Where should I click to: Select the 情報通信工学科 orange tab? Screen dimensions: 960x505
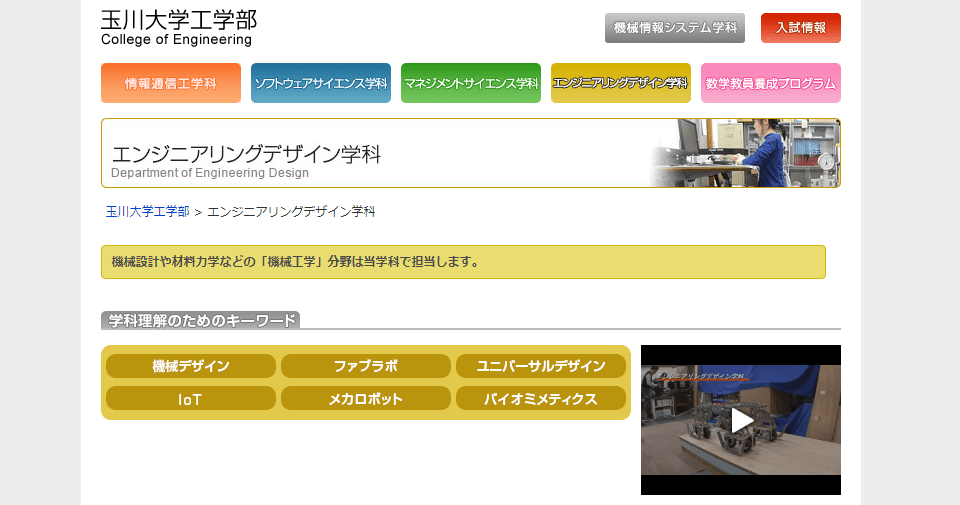pos(171,83)
